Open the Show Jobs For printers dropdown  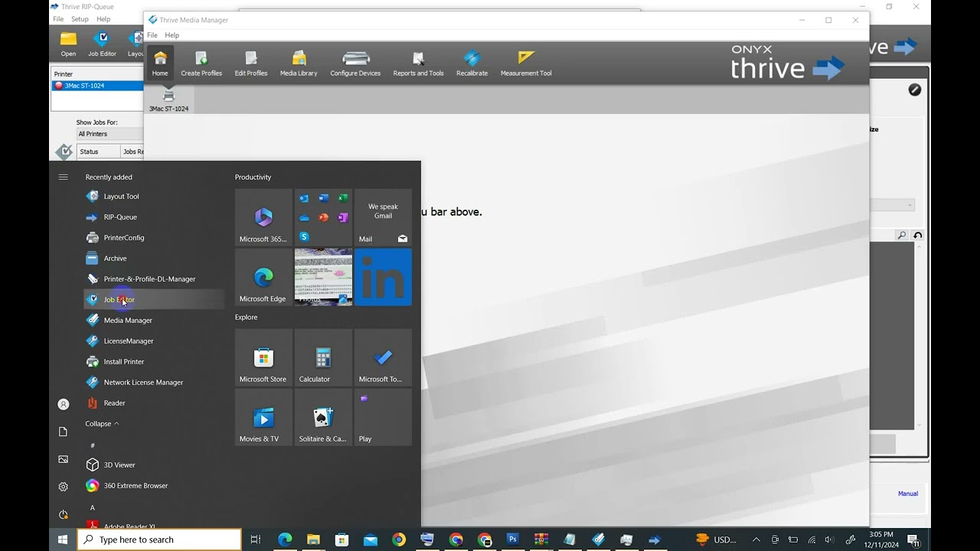pyautogui.click(x=109, y=134)
